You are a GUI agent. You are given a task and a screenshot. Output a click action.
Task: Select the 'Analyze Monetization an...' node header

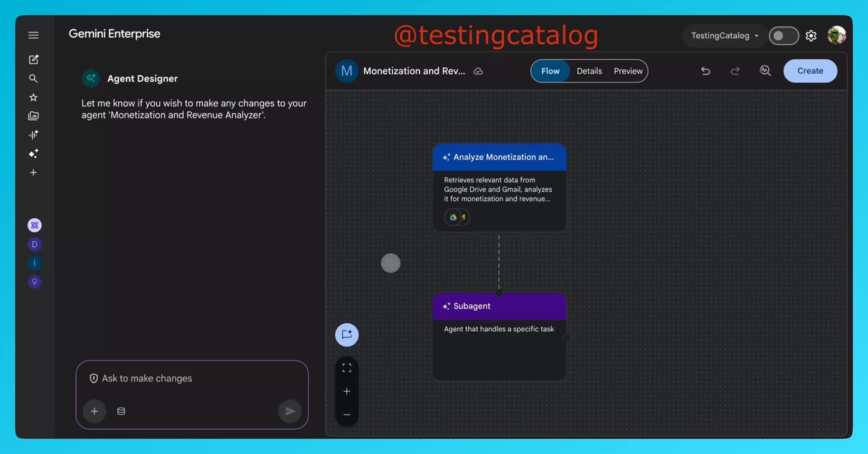point(499,157)
